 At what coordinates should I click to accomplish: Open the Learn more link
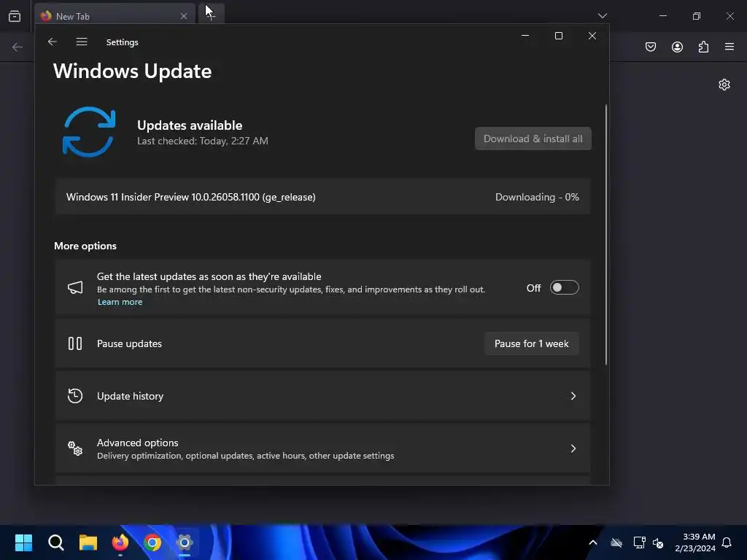coord(120,302)
